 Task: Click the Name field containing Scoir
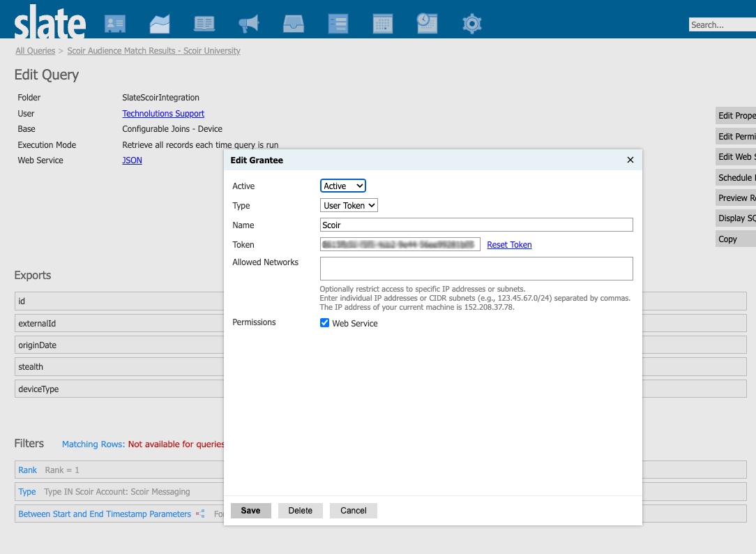coord(476,225)
